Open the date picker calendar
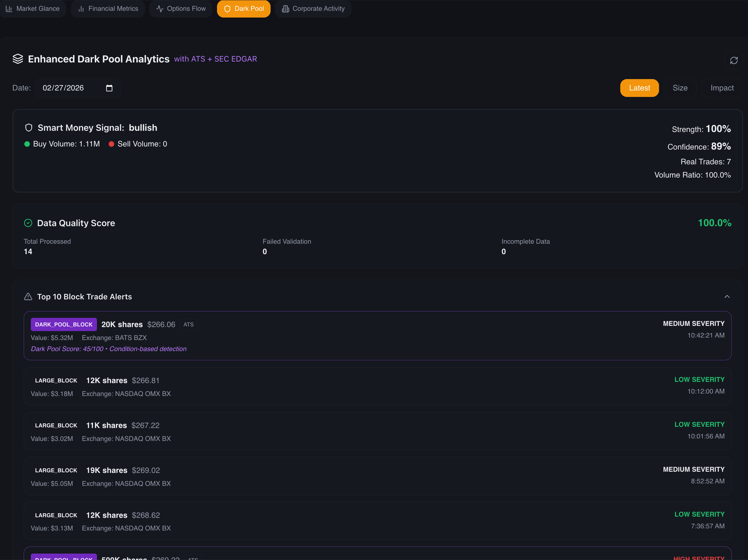This screenshot has width=748, height=560. (x=109, y=88)
